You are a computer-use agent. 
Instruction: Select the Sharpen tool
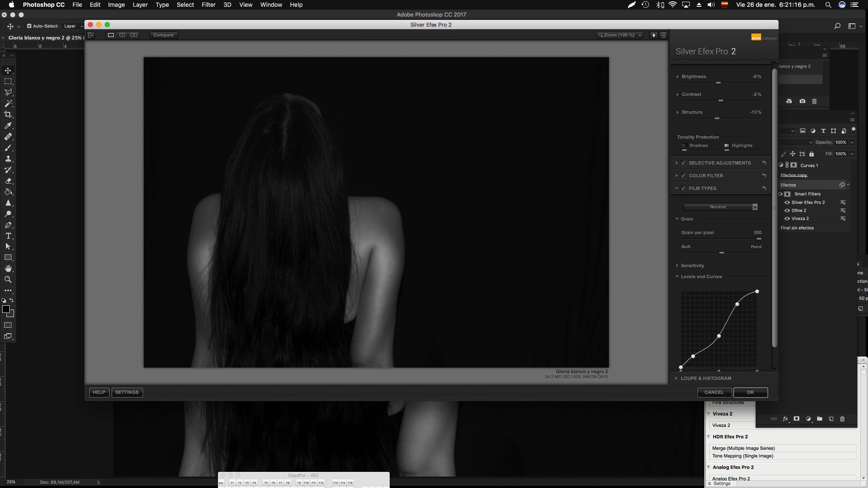coord(8,203)
